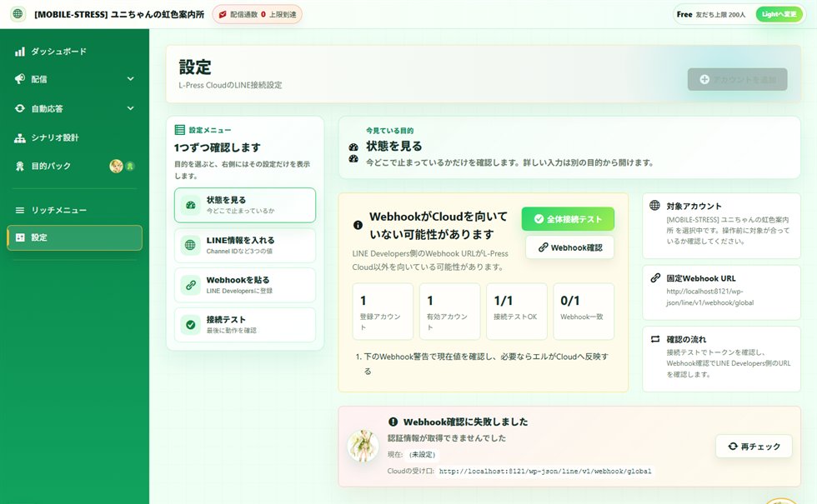Click the account avatar in Webhook error panel
This screenshot has height=504, width=817.
tap(363, 447)
